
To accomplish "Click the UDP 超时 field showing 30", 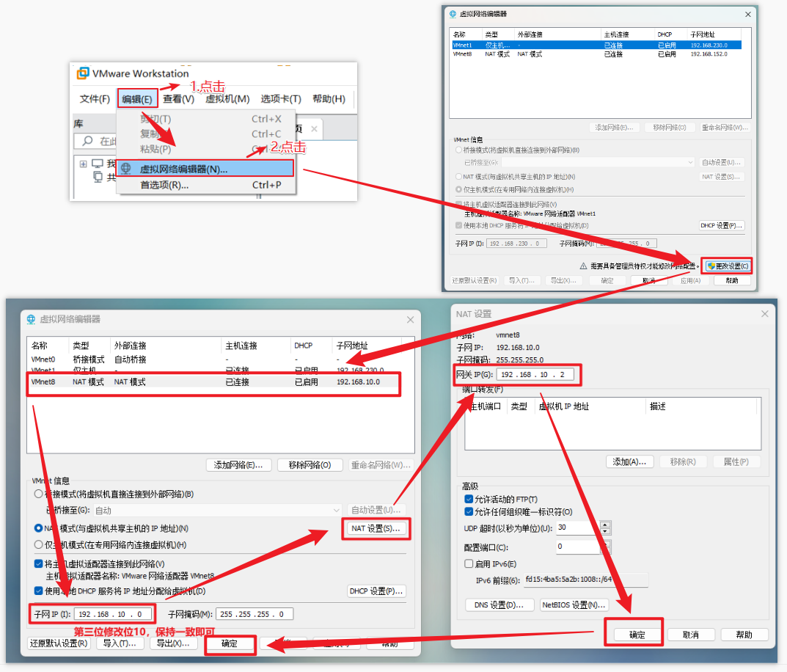I will (x=578, y=527).
